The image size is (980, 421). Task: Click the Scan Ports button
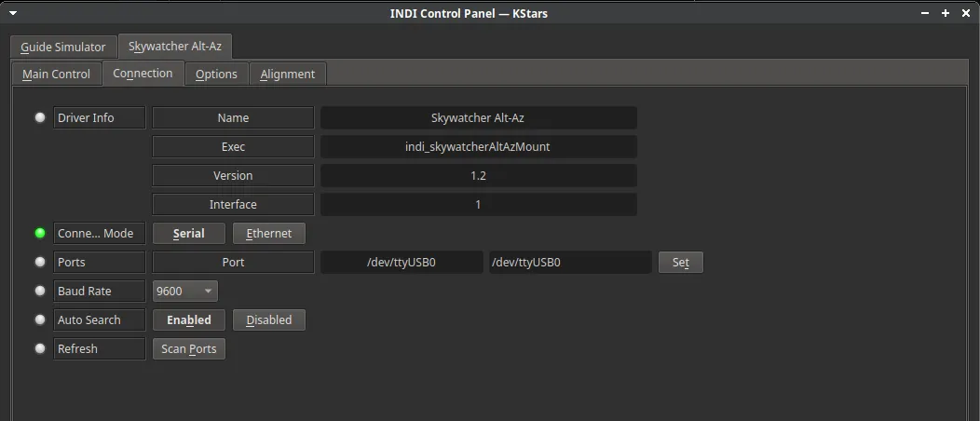pos(189,348)
